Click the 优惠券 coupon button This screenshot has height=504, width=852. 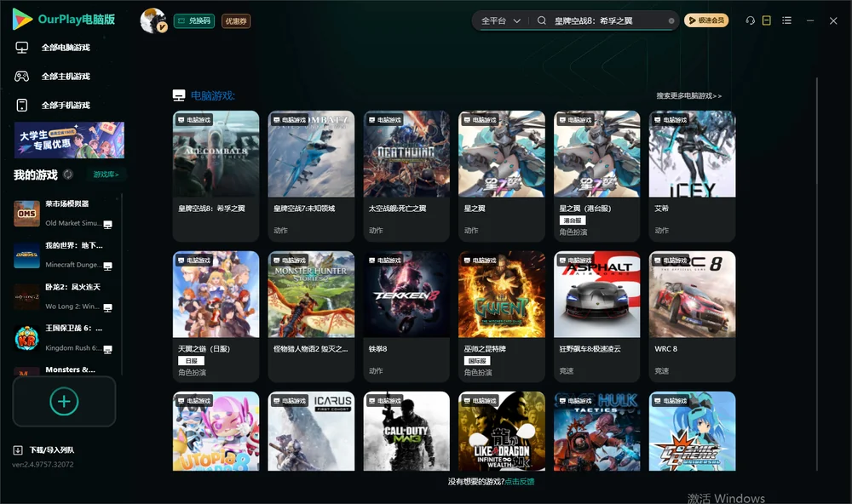pyautogui.click(x=236, y=21)
